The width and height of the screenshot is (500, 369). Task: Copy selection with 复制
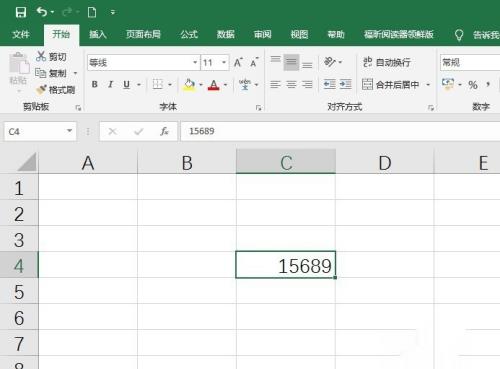(x=51, y=73)
